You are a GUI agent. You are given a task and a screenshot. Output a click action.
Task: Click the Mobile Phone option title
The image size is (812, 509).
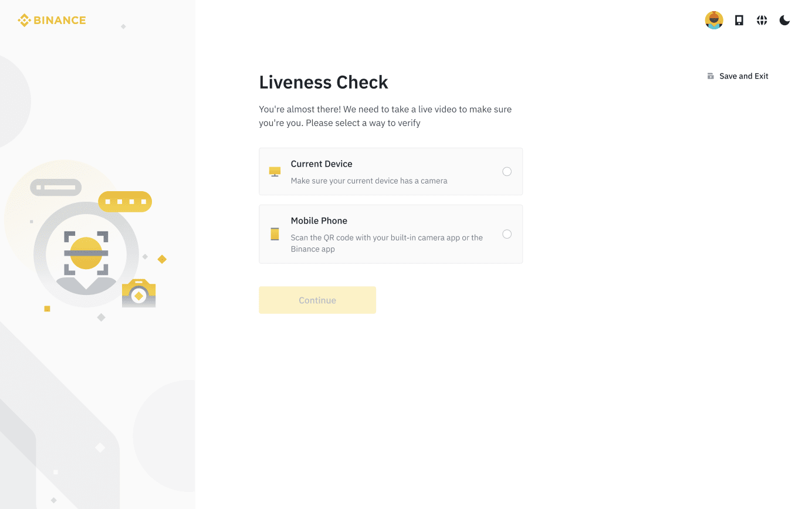click(x=319, y=221)
